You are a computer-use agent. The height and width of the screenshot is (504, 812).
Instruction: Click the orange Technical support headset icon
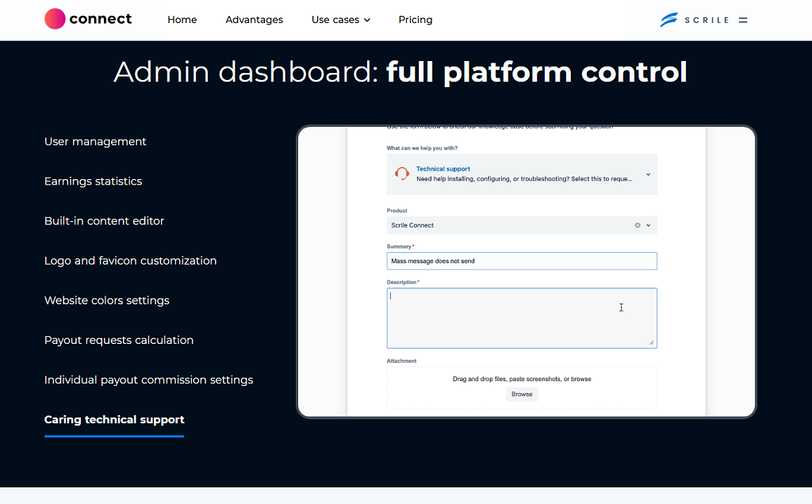[401, 173]
